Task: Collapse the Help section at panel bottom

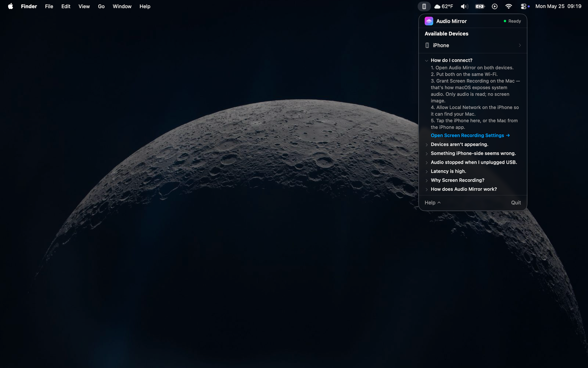Action: click(432, 202)
